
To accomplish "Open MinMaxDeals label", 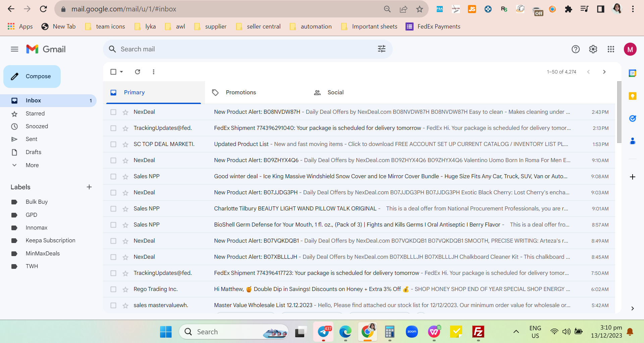I will [x=43, y=253].
